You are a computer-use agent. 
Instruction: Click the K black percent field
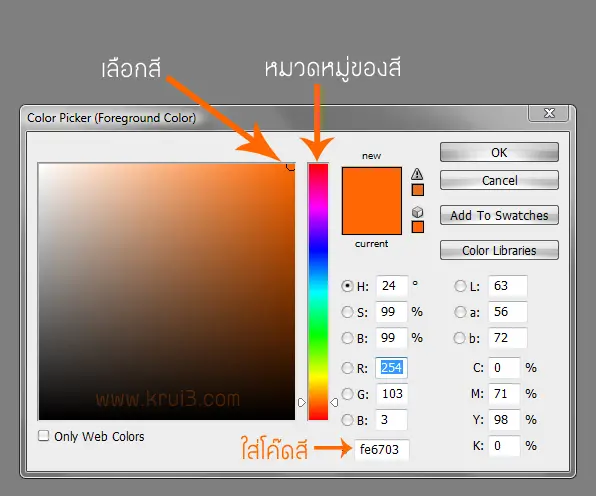point(504,446)
